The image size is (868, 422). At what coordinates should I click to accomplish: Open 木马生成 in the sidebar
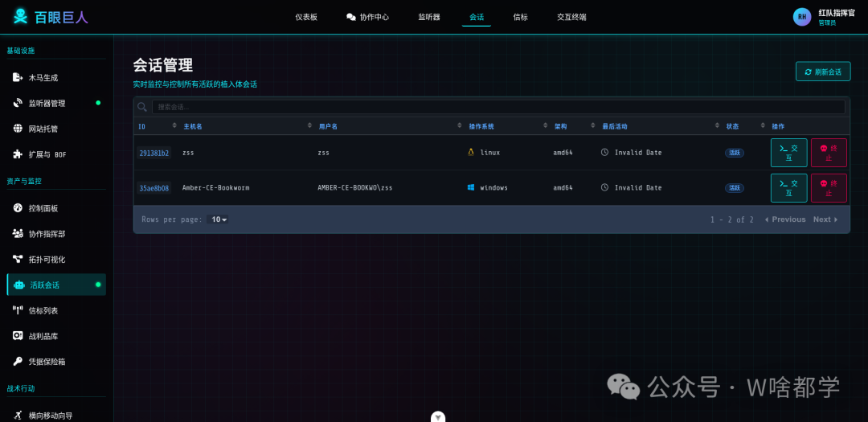(x=56, y=77)
